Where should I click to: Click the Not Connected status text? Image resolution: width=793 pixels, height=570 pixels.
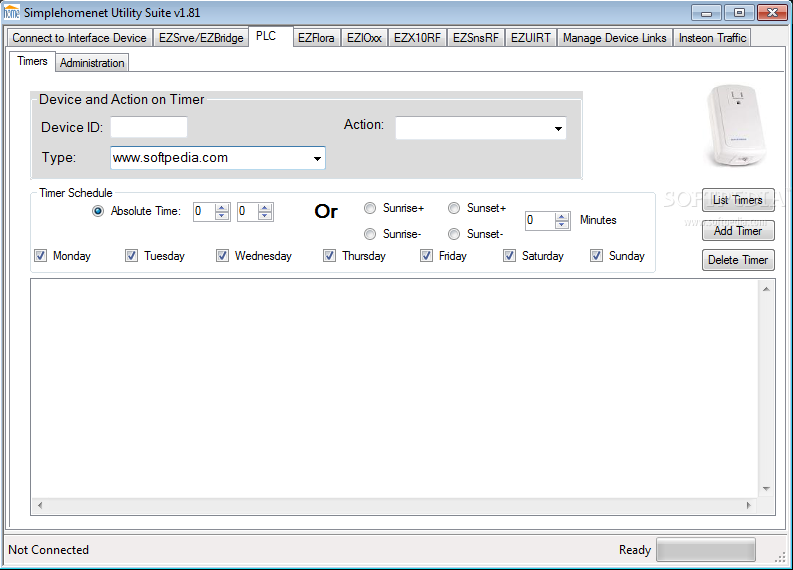click(x=49, y=550)
